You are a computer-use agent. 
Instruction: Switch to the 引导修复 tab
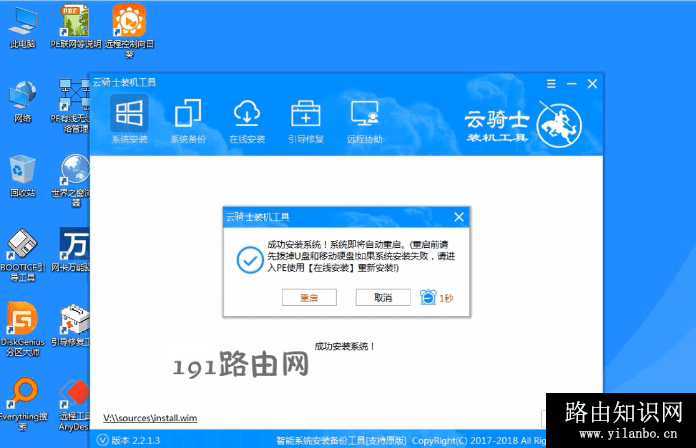coord(305,121)
